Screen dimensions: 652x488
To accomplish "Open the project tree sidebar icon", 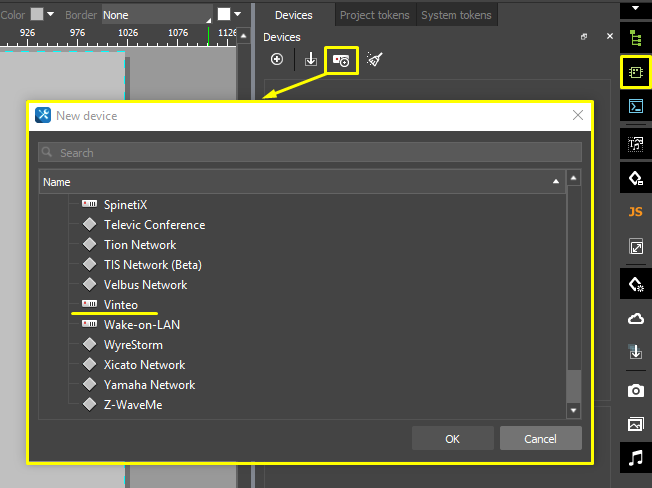I will 635,38.
